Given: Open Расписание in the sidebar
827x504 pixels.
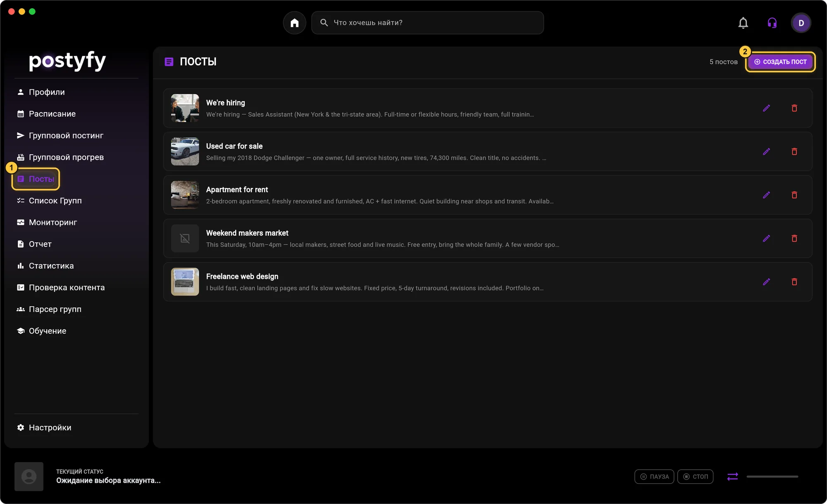Looking at the screenshot, I should pos(46,114).
